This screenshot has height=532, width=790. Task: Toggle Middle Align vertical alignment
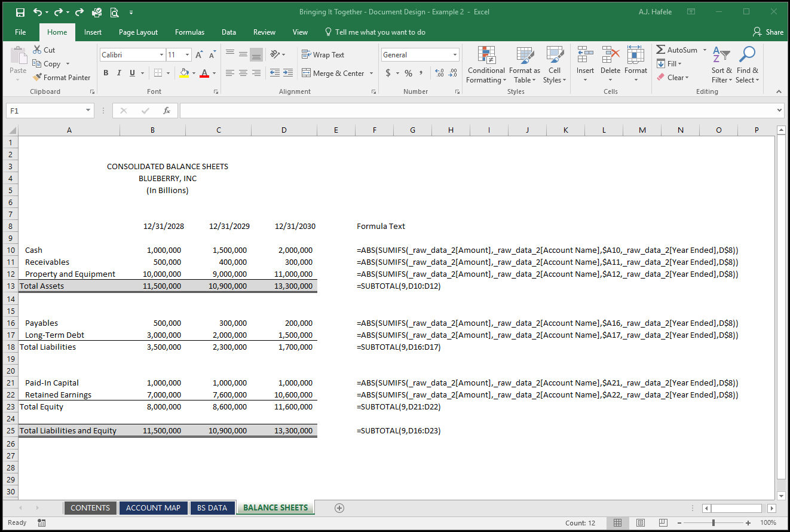243,55
